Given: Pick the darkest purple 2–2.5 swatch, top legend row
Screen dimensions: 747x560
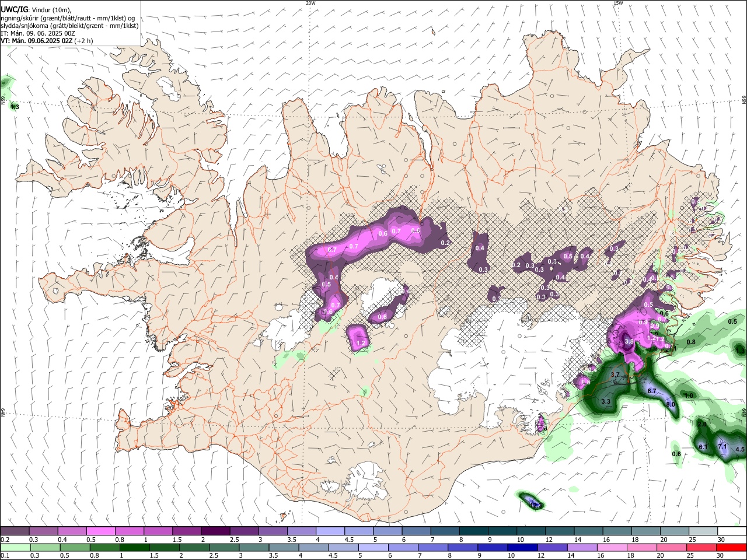Looking at the screenshot, I should tap(215, 531).
